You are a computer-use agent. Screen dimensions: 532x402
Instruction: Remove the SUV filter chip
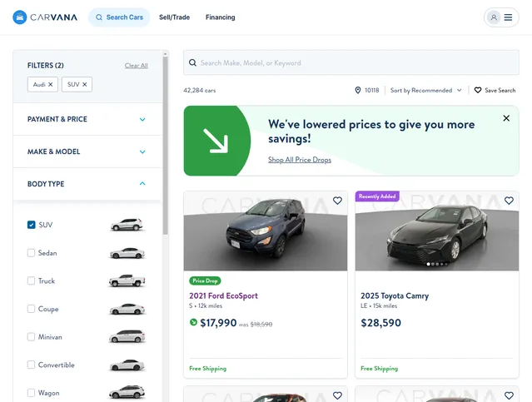[x=85, y=84]
